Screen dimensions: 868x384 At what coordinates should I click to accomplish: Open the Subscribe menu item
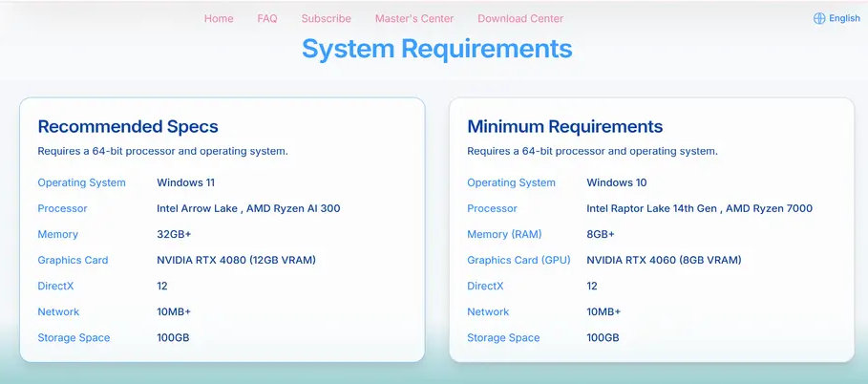coord(326,18)
